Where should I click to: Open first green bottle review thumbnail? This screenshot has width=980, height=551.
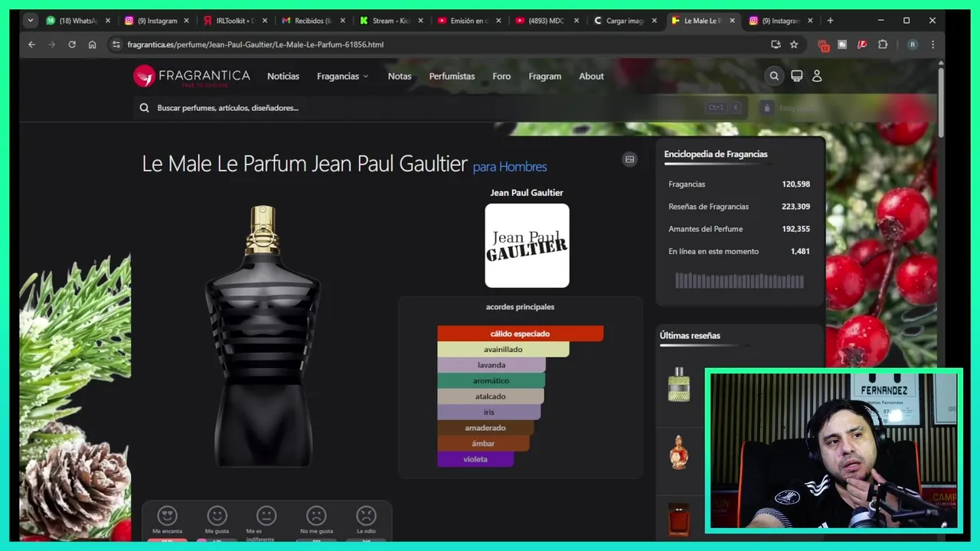(x=679, y=384)
